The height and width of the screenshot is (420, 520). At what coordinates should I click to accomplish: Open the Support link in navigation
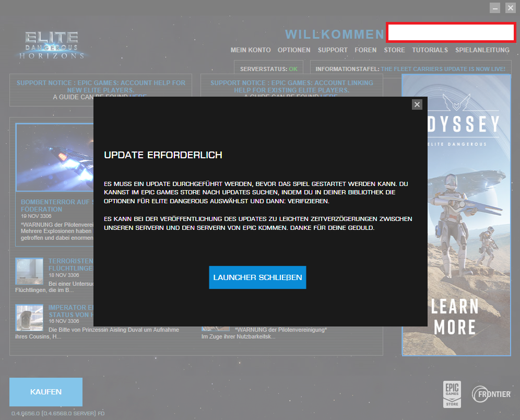(333, 50)
